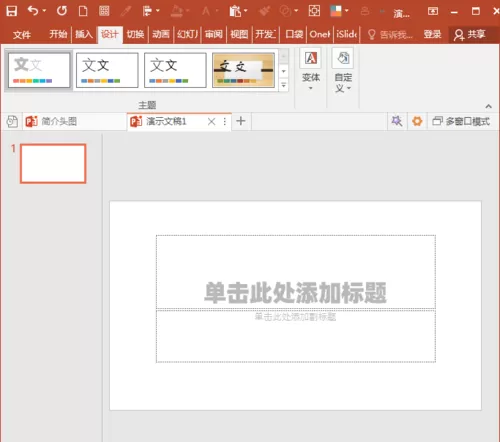Image resolution: width=500 pixels, height=442 pixels.
Task: Select the first Office theme thumbnail
Action: pos(39,70)
